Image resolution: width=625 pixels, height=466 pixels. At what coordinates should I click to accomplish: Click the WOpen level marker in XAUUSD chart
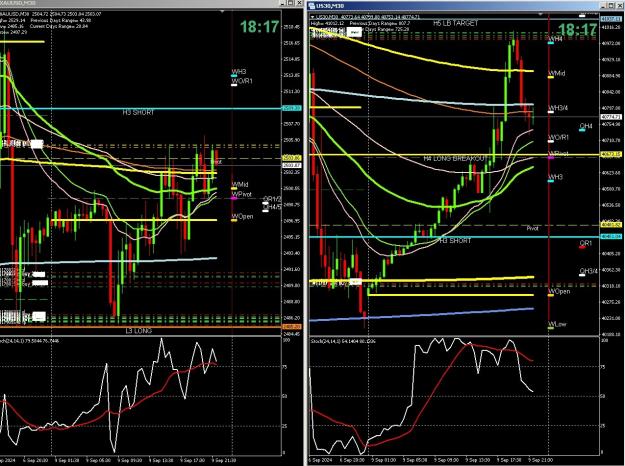click(242, 217)
